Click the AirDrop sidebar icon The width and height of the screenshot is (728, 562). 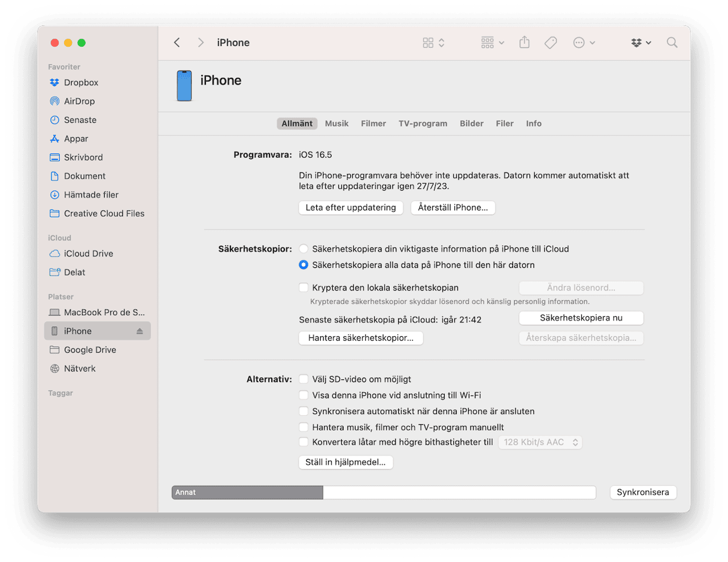(54, 101)
